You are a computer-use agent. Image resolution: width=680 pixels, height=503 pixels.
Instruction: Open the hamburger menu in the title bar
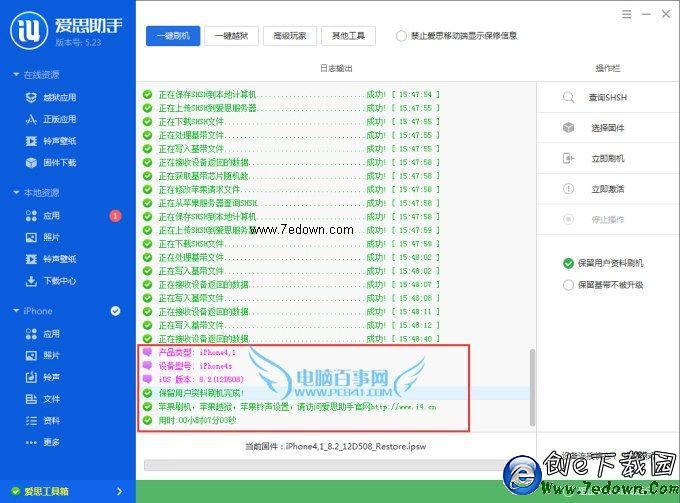(626, 14)
